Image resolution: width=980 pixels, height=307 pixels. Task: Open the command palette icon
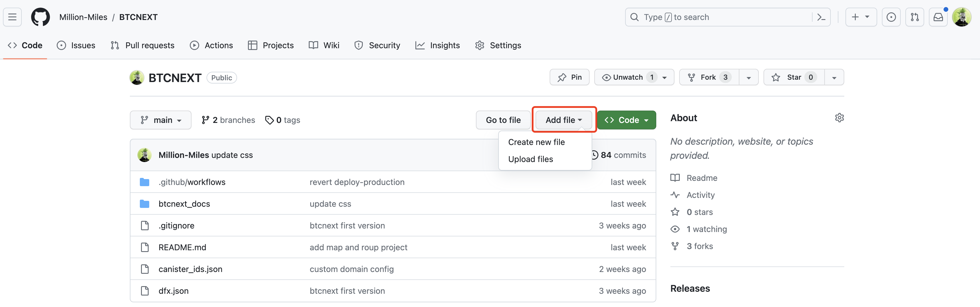pos(821,17)
